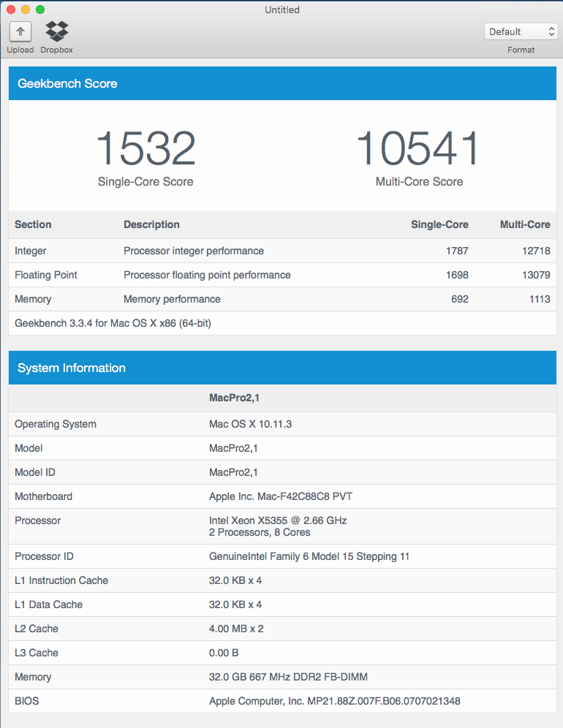
Task: Click 'Processor floating point performance' description
Action: [x=207, y=276]
